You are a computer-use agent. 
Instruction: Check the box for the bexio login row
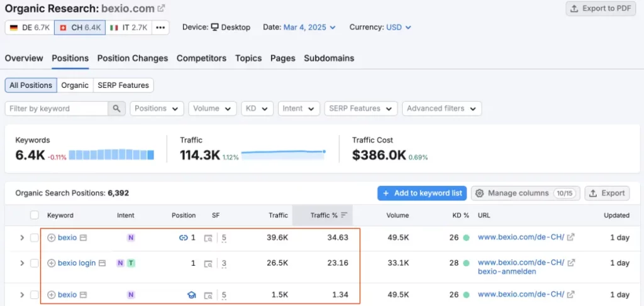coord(35,263)
